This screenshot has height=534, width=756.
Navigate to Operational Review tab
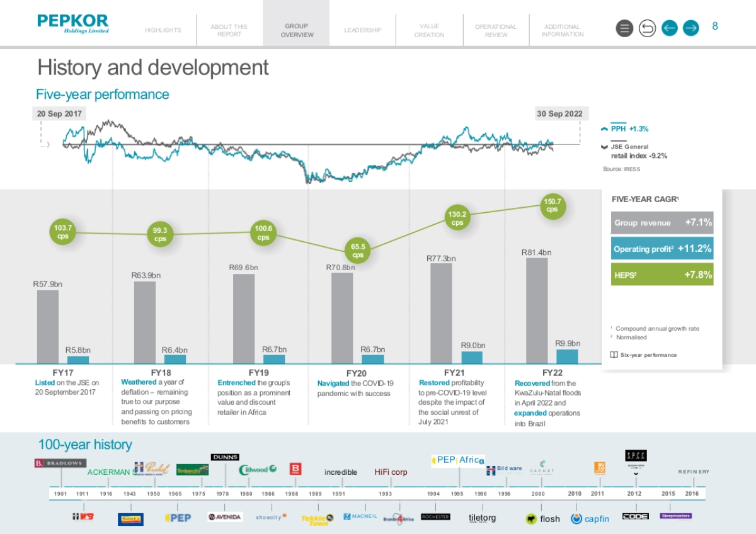click(x=496, y=30)
